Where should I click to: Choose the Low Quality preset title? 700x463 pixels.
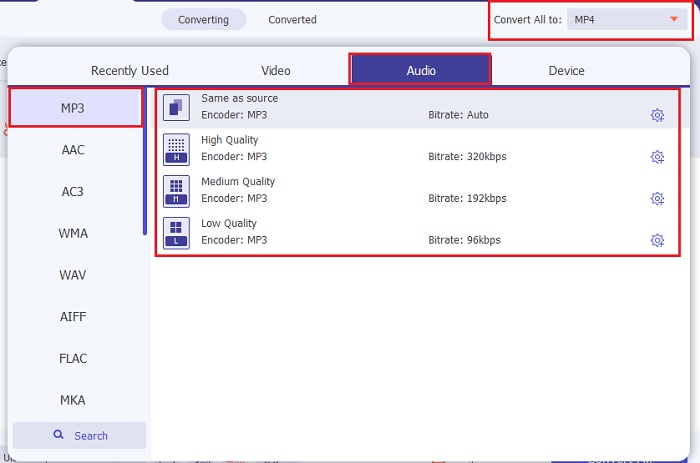pos(229,223)
